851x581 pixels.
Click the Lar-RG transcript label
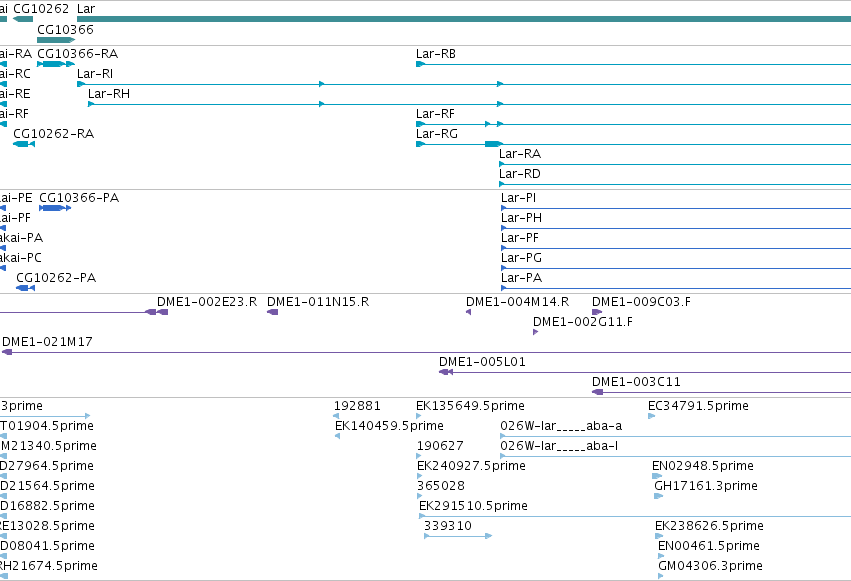click(437, 134)
